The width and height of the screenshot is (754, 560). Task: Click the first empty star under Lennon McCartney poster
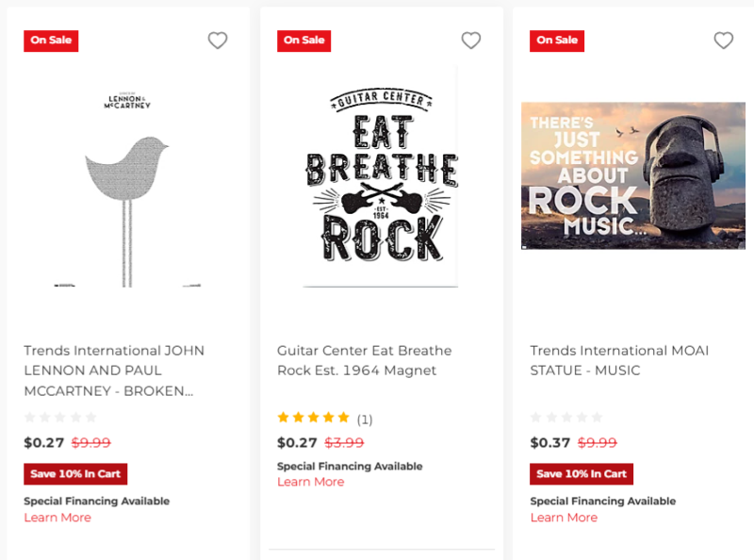pos(29,417)
